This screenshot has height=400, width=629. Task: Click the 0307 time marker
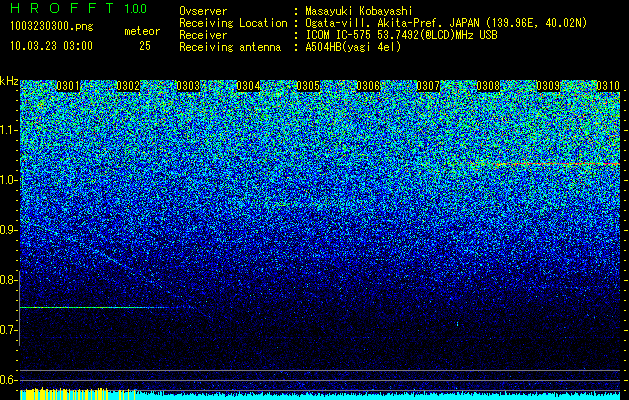[428, 86]
